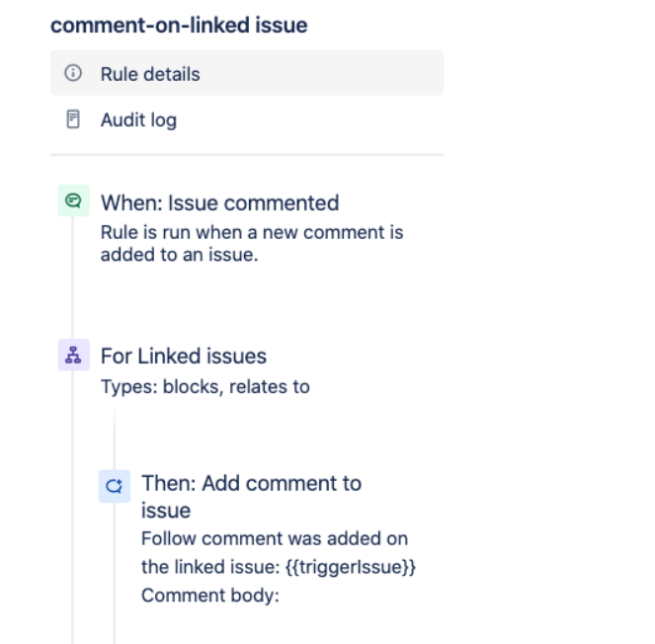Click the 'Comment body:' line
The width and height of the screenshot is (655, 644).
(x=197, y=596)
